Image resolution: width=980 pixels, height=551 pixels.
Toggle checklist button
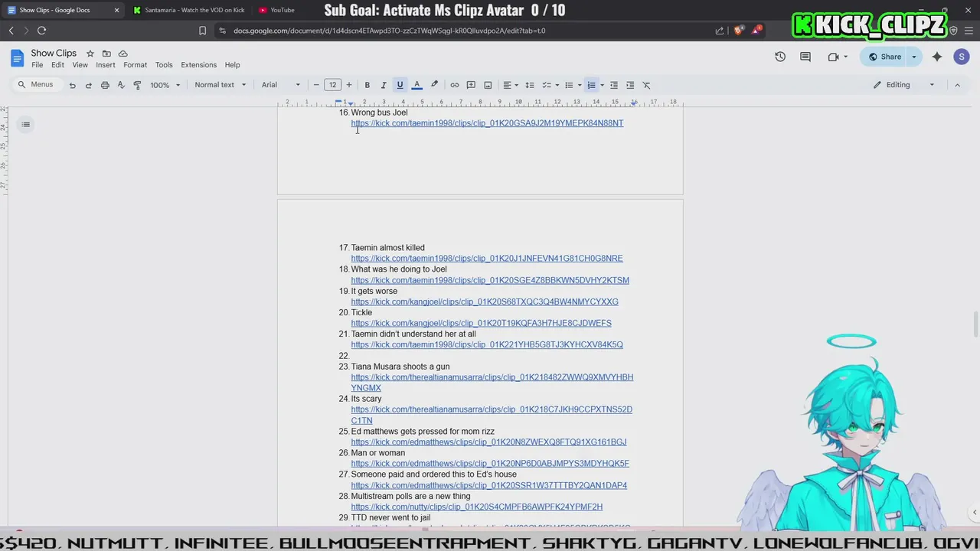(x=547, y=85)
